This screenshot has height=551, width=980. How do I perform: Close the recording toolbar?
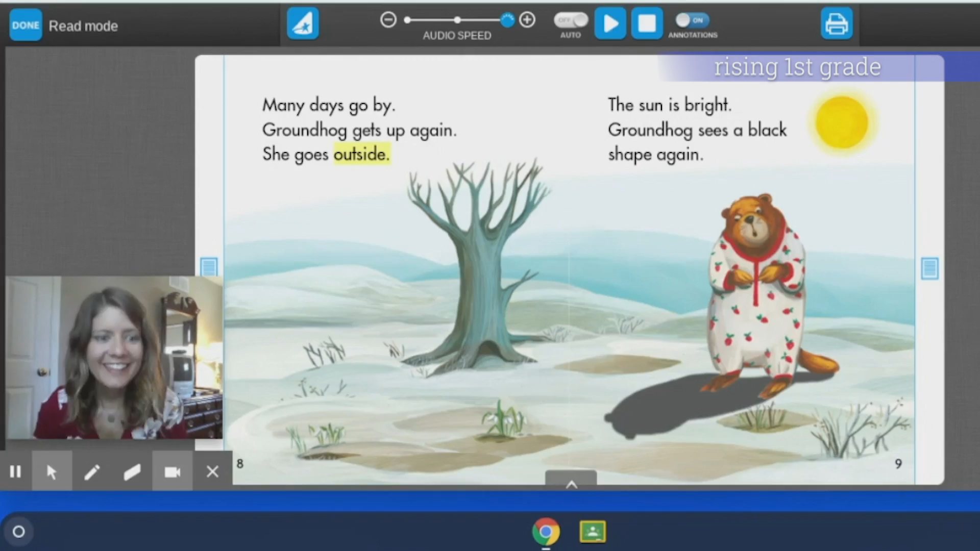point(212,471)
